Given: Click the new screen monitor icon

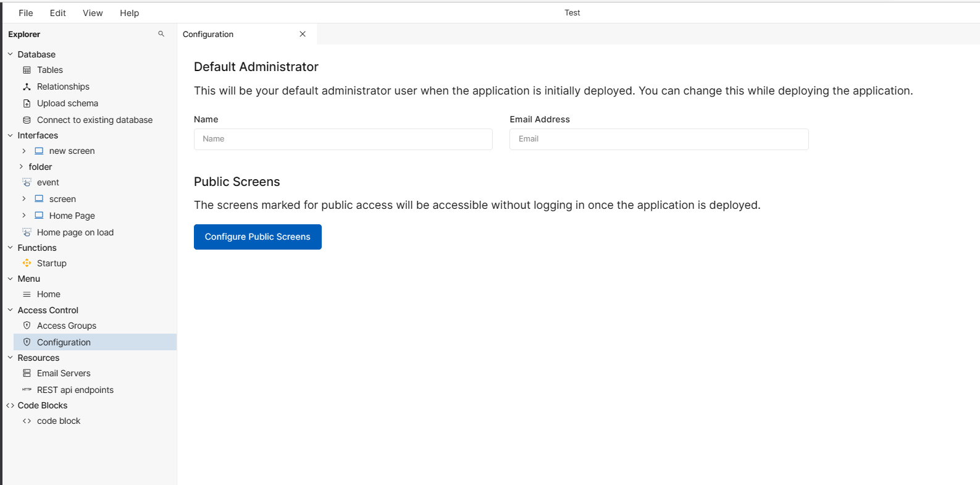Looking at the screenshot, I should (x=39, y=151).
